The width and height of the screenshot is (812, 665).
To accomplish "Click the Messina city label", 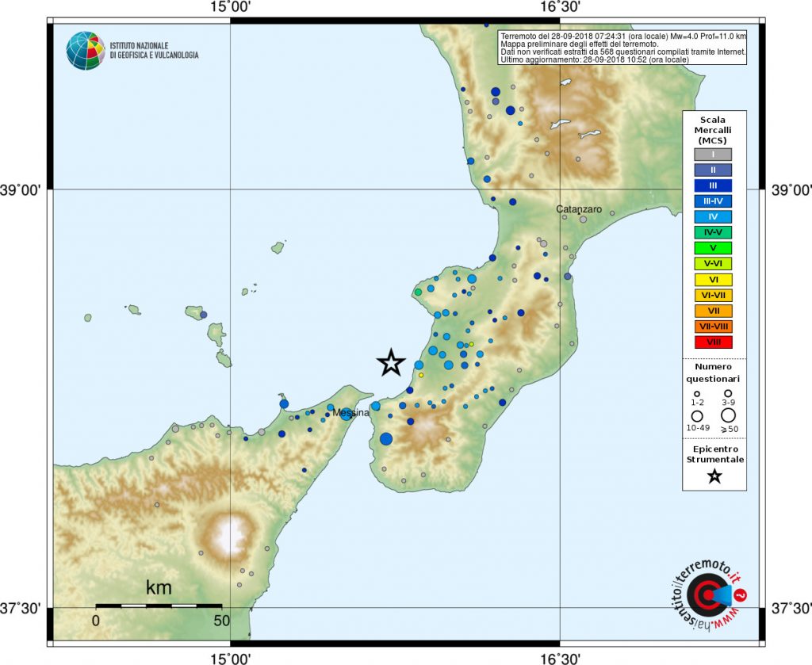I will point(351,414).
